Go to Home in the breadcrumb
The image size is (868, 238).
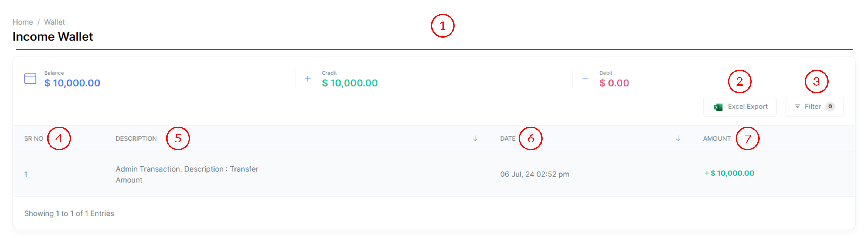tap(23, 22)
